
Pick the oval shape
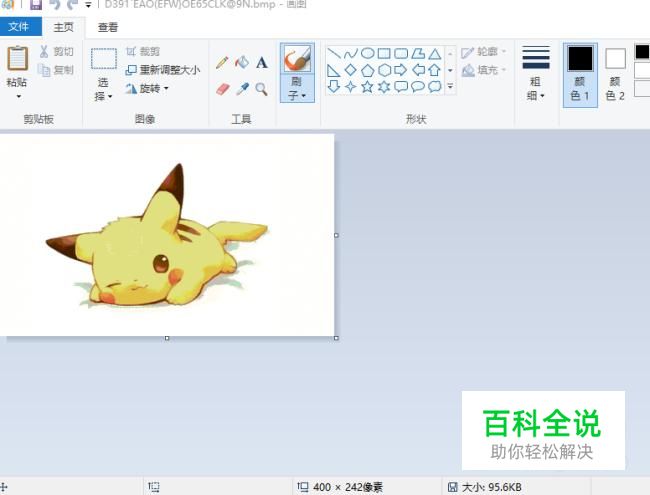point(368,53)
